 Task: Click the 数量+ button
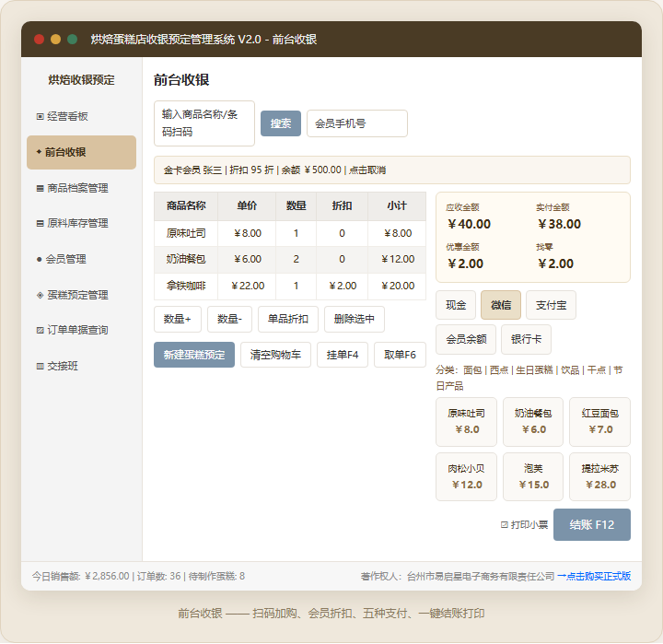click(x=178, y=319)
